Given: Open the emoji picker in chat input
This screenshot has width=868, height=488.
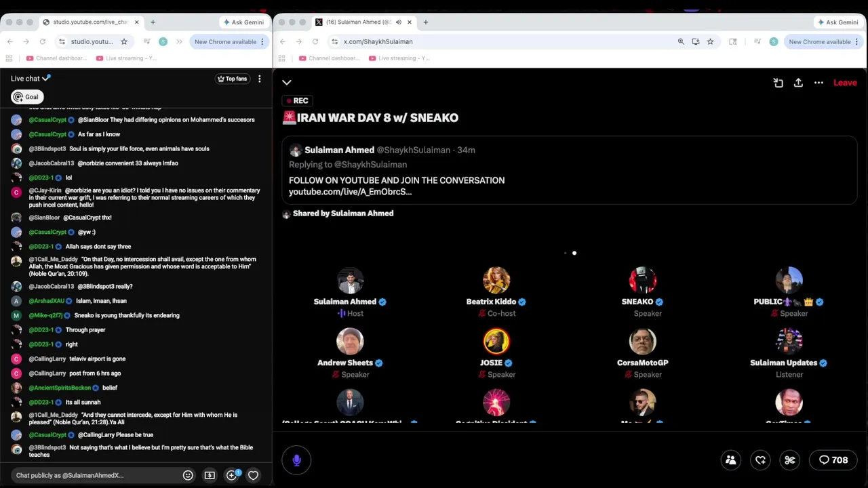Looking at the screenshot, I should click(188, 475).
